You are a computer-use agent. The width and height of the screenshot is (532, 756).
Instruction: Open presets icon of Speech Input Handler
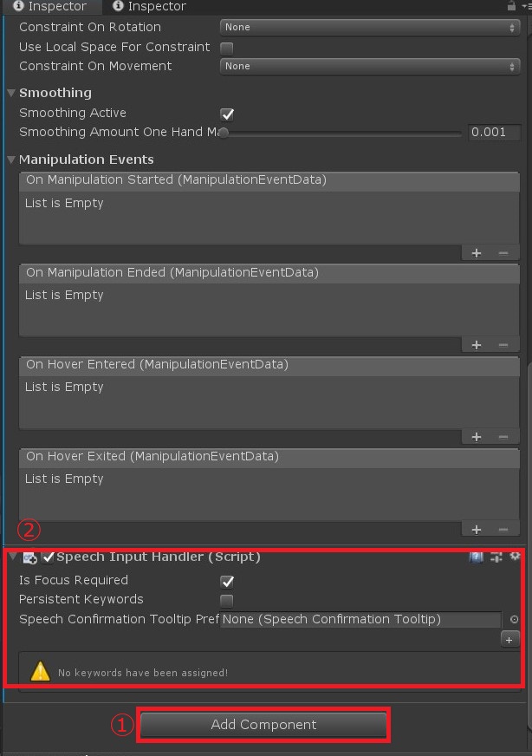coord(496,557)
